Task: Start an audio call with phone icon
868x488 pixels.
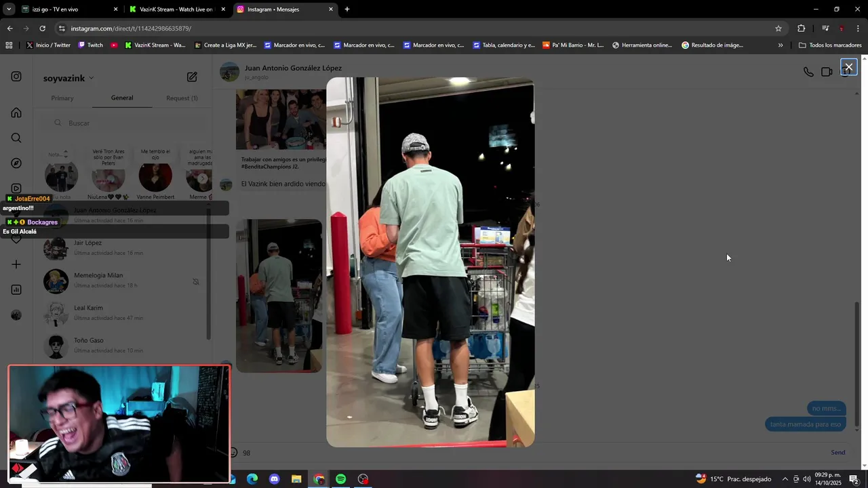Action: [x=808, y=72]
